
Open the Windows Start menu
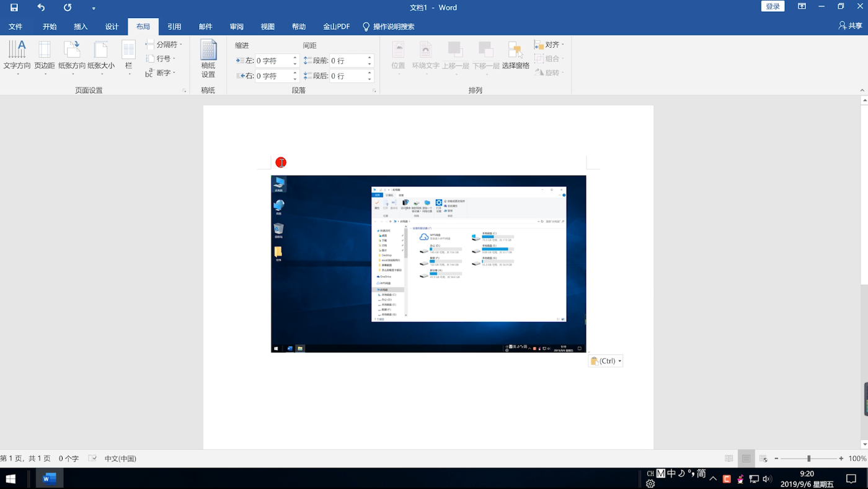[11, 478]
